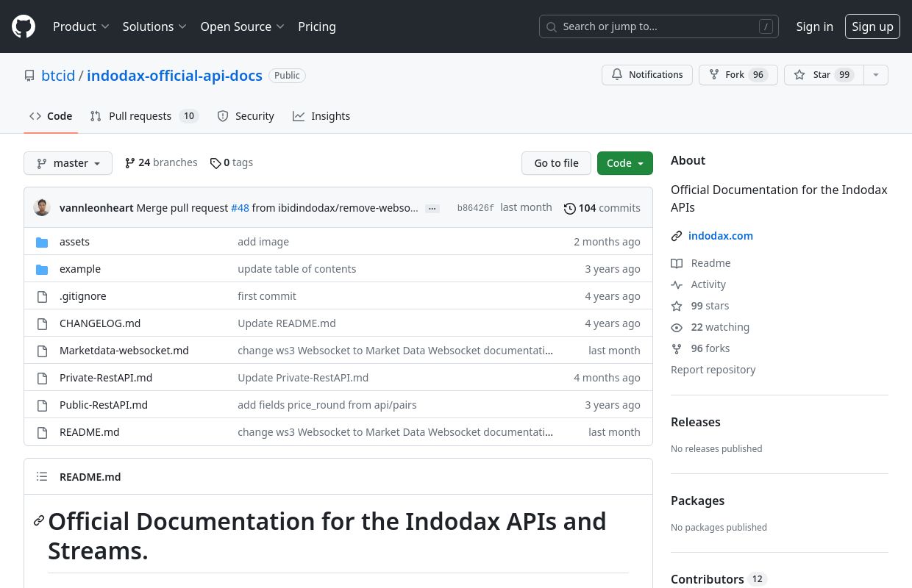Click the star icon beside 99 stars
912x588 pixels.
pos(677,306)
